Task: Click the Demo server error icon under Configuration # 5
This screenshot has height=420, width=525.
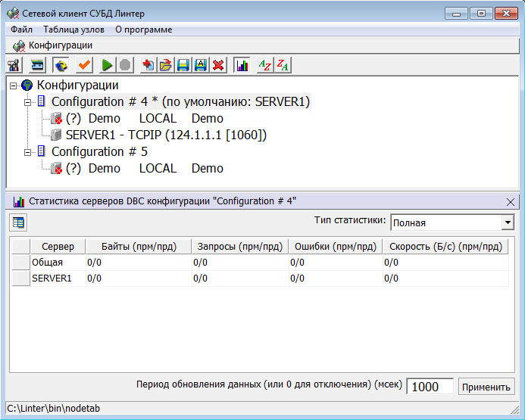Action: [x=56, y=168]
